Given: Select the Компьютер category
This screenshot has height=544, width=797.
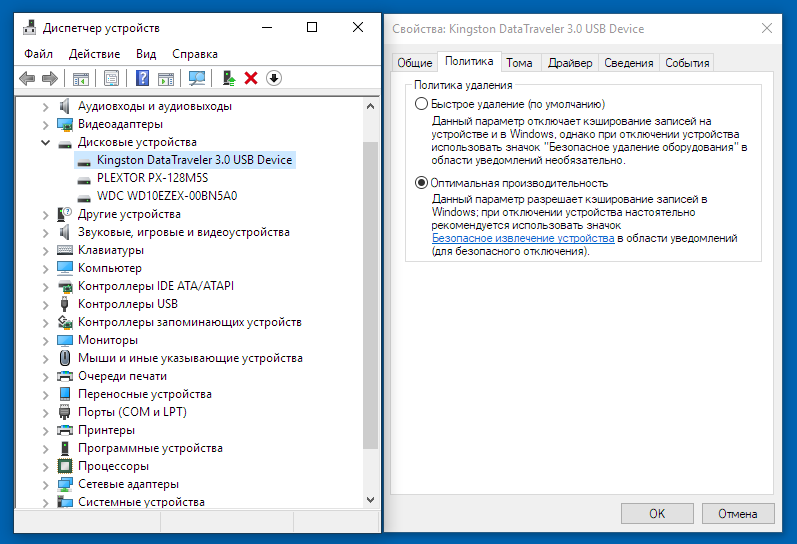Looking at the screenshot, I should [x=110, y=268].
